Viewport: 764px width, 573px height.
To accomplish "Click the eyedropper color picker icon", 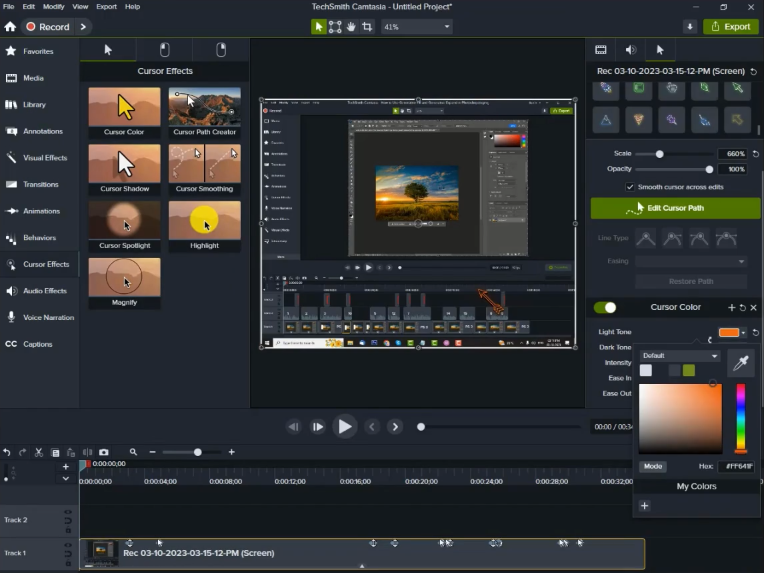I will pos(741,364).
